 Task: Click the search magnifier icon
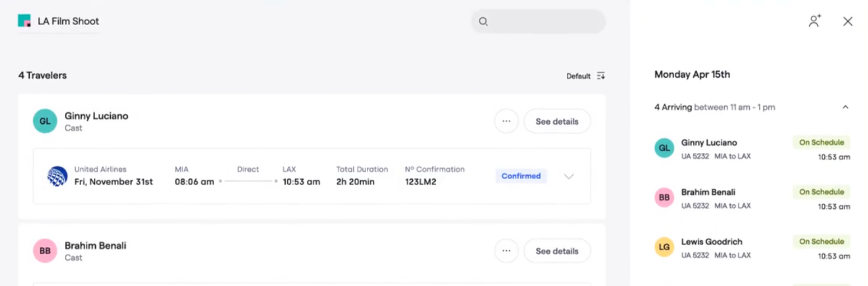pos(483,22)
